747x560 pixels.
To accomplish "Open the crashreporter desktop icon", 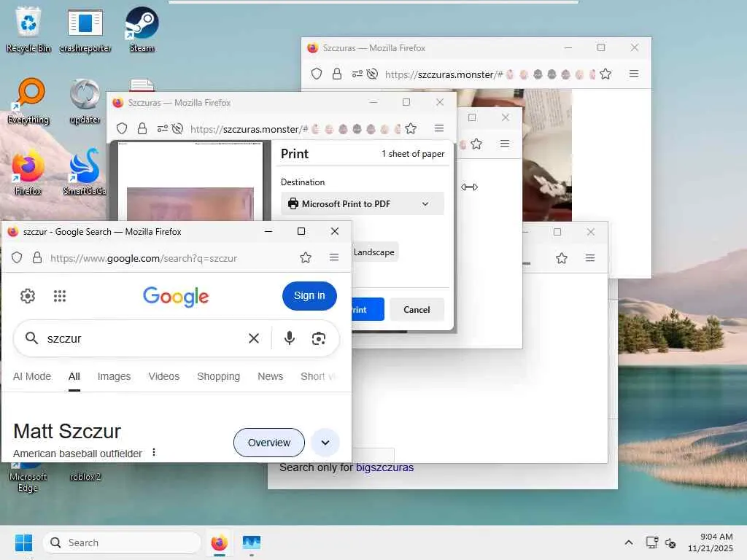I will [85, 29].
